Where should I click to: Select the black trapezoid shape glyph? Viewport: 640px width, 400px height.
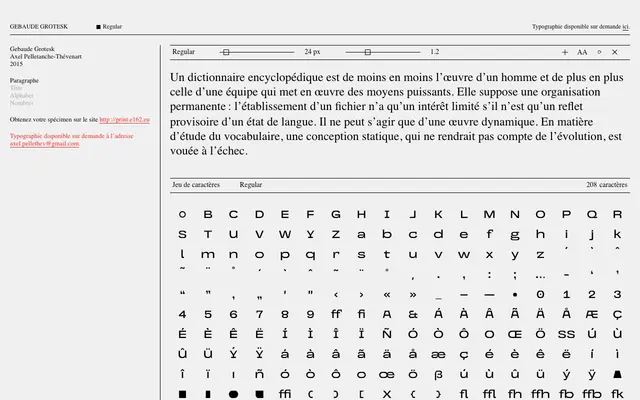click(617, 374)
